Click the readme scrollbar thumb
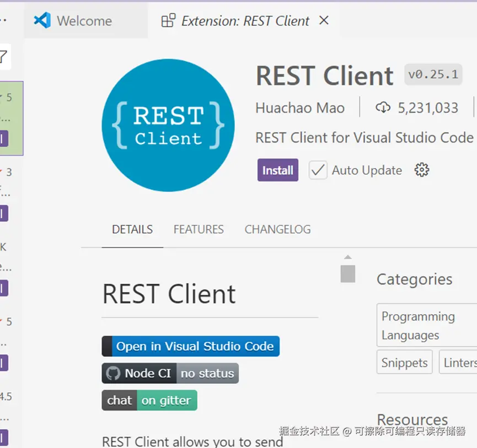This screenshot has height=448, width=477. pyautogui.click(x=348, y=274)
